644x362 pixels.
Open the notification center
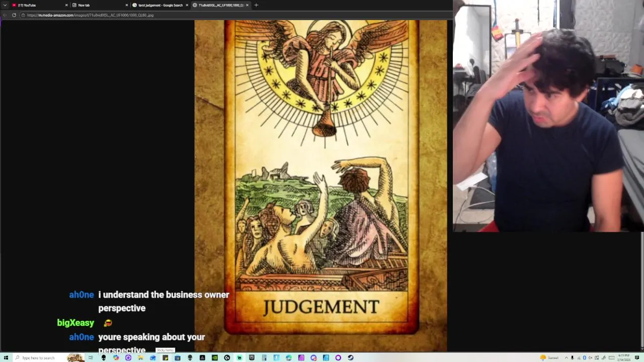637,357
